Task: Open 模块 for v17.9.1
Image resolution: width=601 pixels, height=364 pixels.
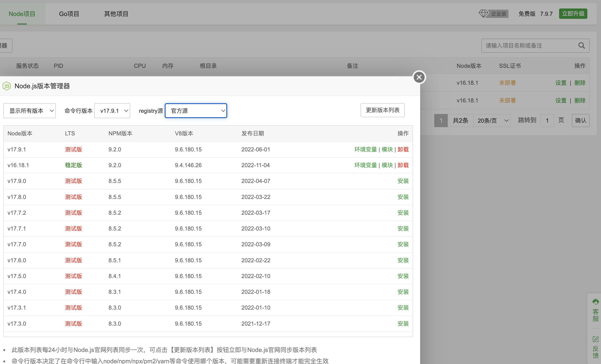Action: pos(387,150)
